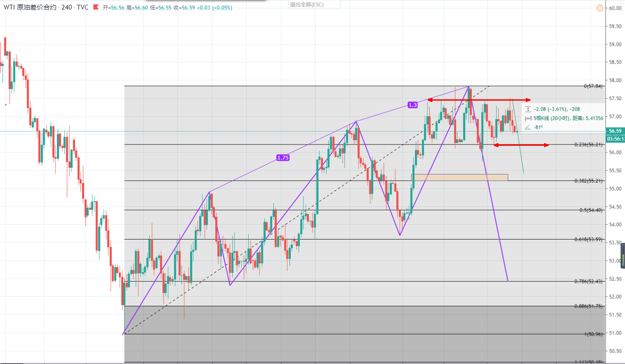Click the +0.03 (+0.05%) change value
The height and width of the screenshot is (364, 625).
point(214,8)
